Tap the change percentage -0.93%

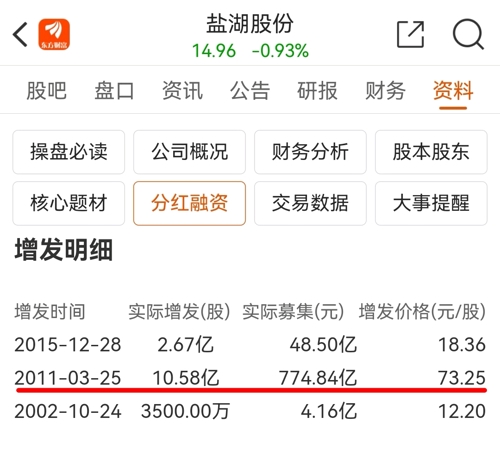(280, 51)
